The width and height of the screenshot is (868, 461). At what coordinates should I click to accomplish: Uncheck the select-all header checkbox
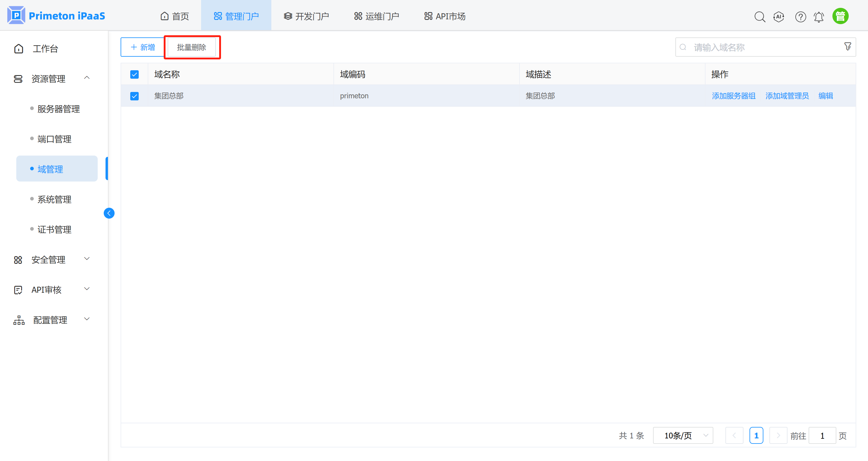(x=134, y=74)
